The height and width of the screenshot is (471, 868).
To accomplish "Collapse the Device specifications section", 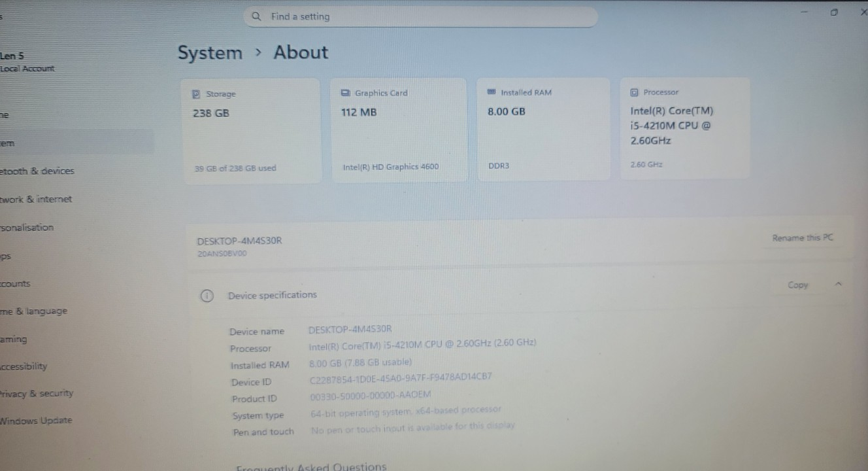I will click(x=839, y=285).
